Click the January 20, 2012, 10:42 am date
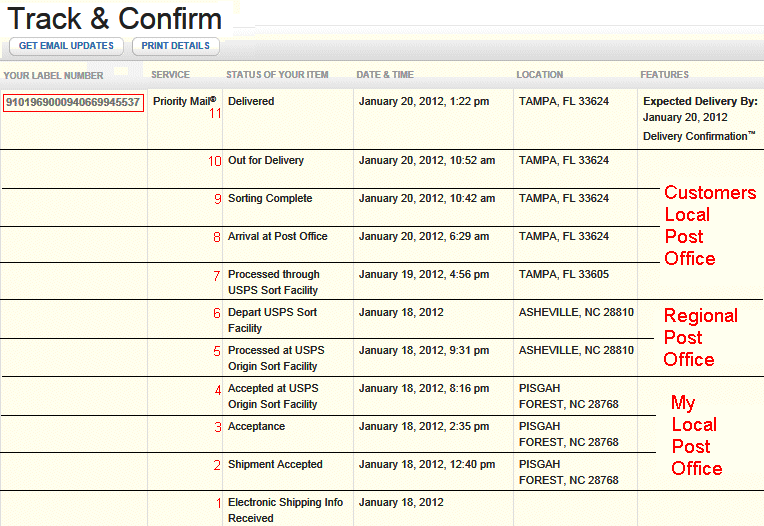 (427, 198)
